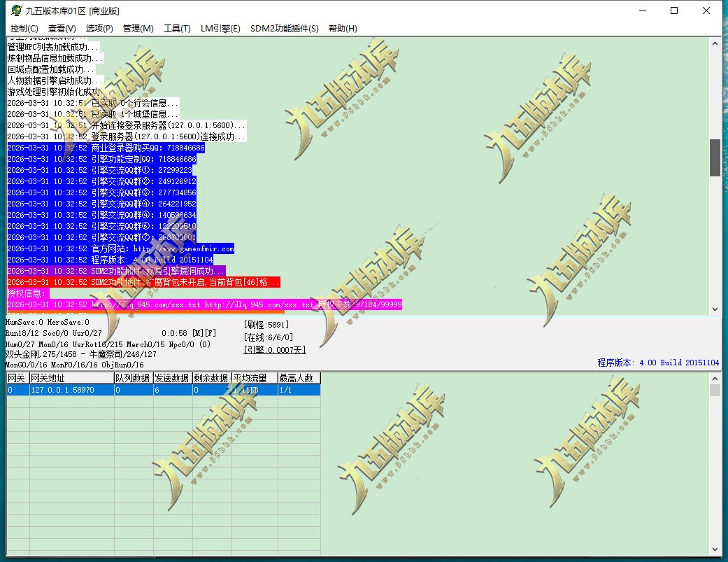Image resolution: width=728 pixels, height=562 pixels.
Task: Click the 程序版本 4.00 Build log line
Action: tap(110, 260)
